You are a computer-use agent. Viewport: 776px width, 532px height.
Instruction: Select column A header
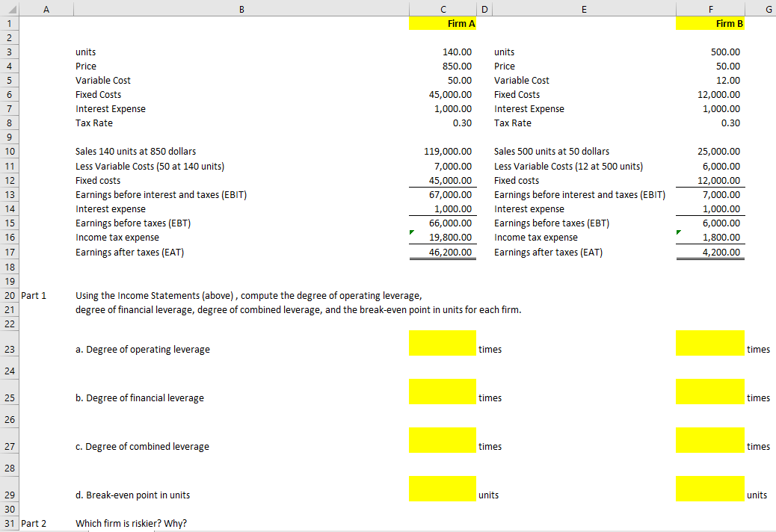click(46, 9)
